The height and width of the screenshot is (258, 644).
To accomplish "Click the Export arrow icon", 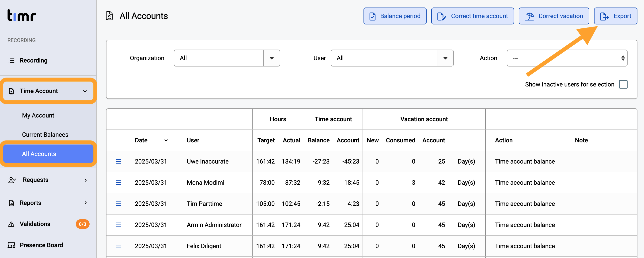I will coord(604,16).
